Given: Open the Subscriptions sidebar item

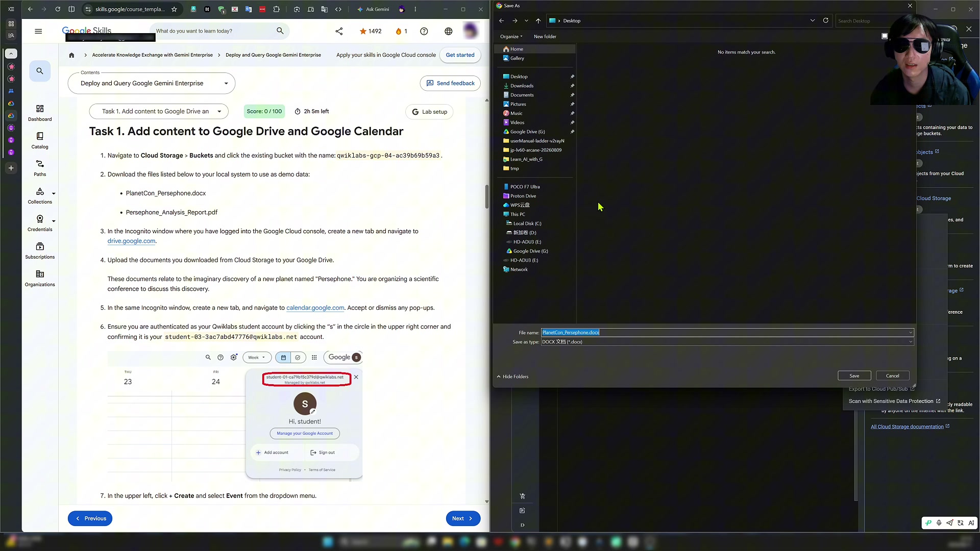Looking at the screenshot, I should 40,251.
